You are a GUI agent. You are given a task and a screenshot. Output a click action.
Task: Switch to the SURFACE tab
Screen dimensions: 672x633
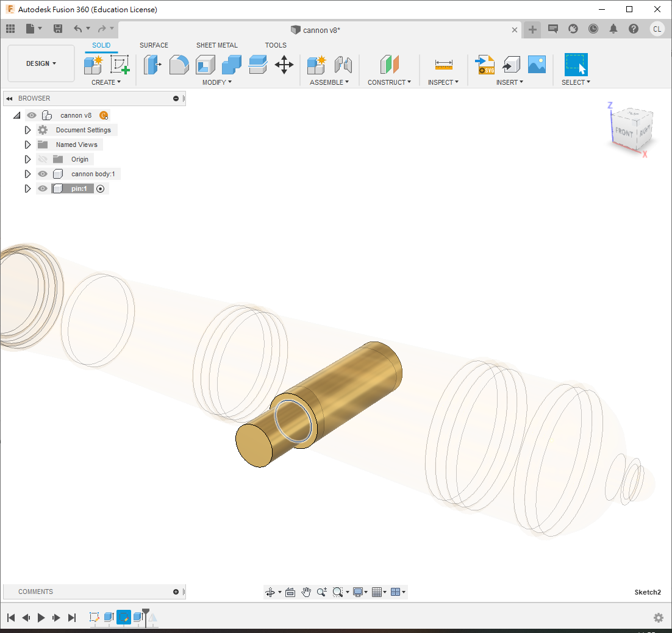[154, 45]
